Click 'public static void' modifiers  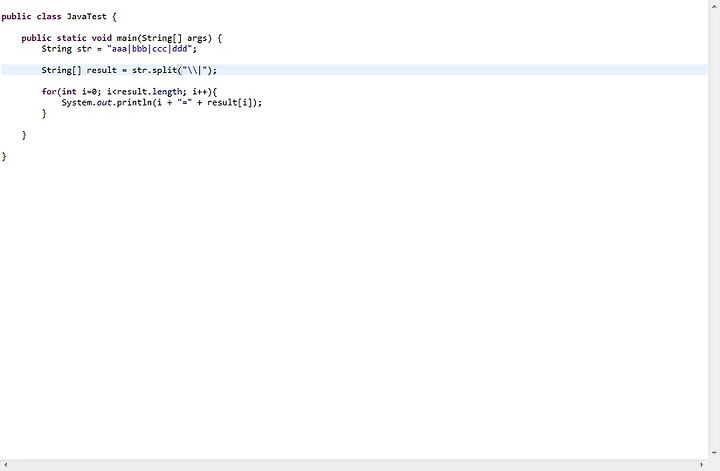coord(67,38)
